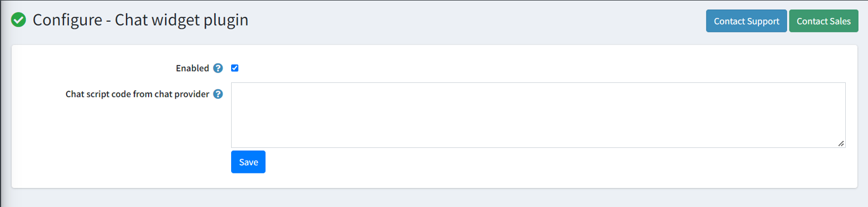
Task: Click inside the empty script code box
Action: tap(538, 115)
